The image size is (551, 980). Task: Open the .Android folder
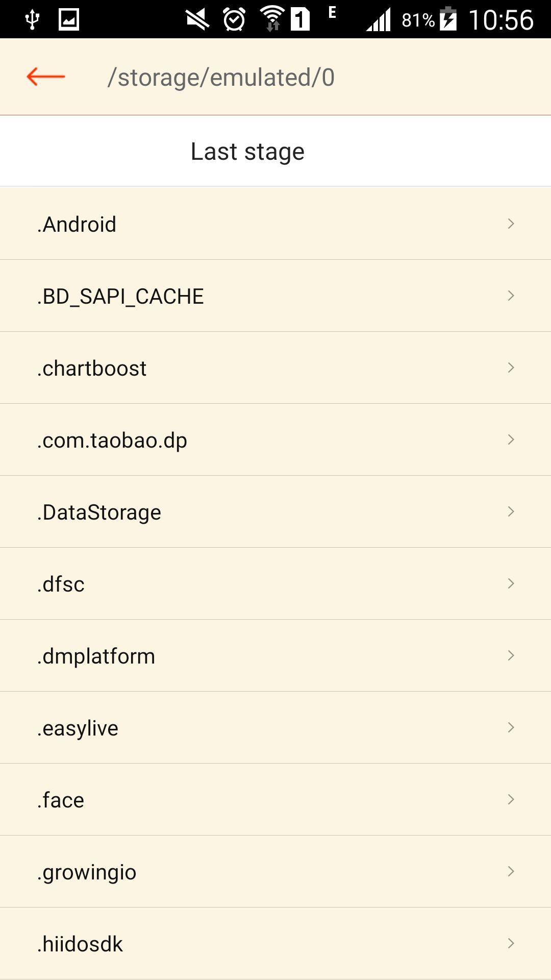coord(275,224)
